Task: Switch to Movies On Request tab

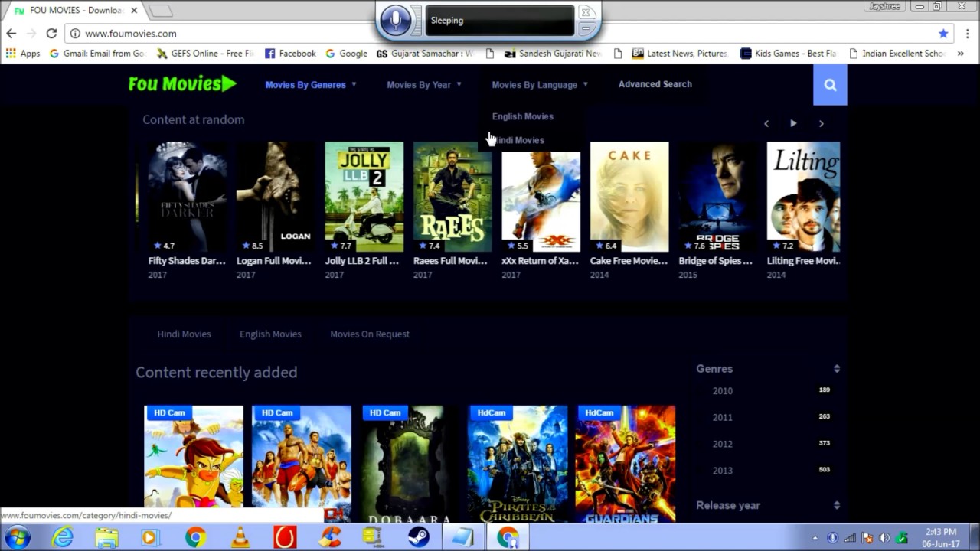Action: [370, 334]
